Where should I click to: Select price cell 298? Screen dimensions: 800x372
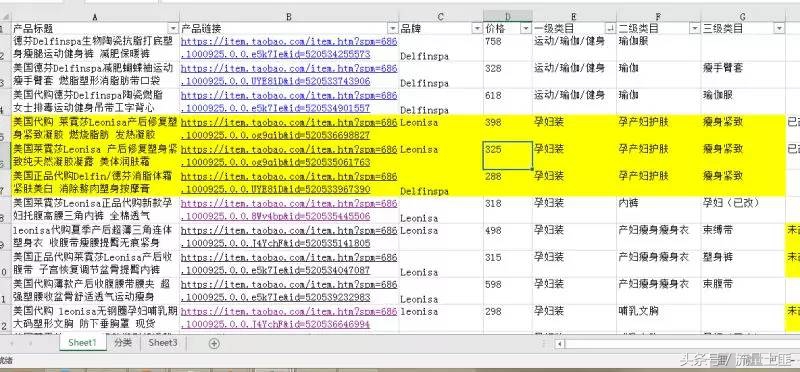pos(508,318)
